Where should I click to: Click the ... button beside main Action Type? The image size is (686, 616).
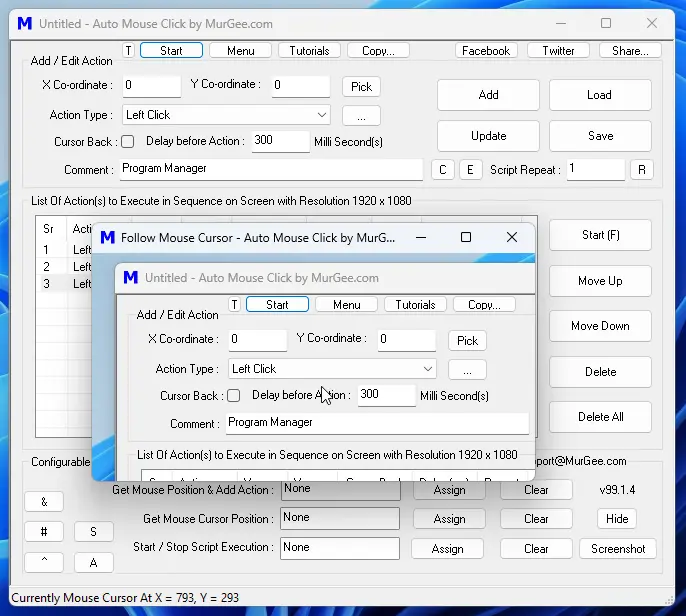(361, 116)
